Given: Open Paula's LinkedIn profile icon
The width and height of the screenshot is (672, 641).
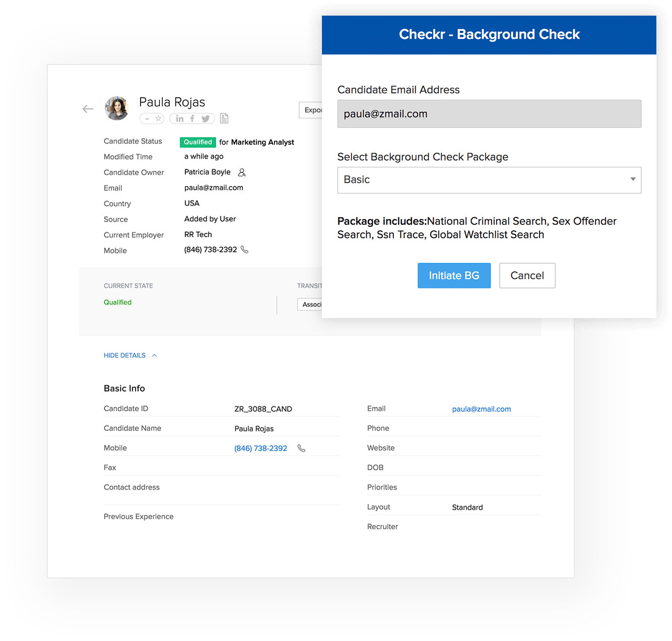Looking at the screenshot, I should [x=180, y=118].
